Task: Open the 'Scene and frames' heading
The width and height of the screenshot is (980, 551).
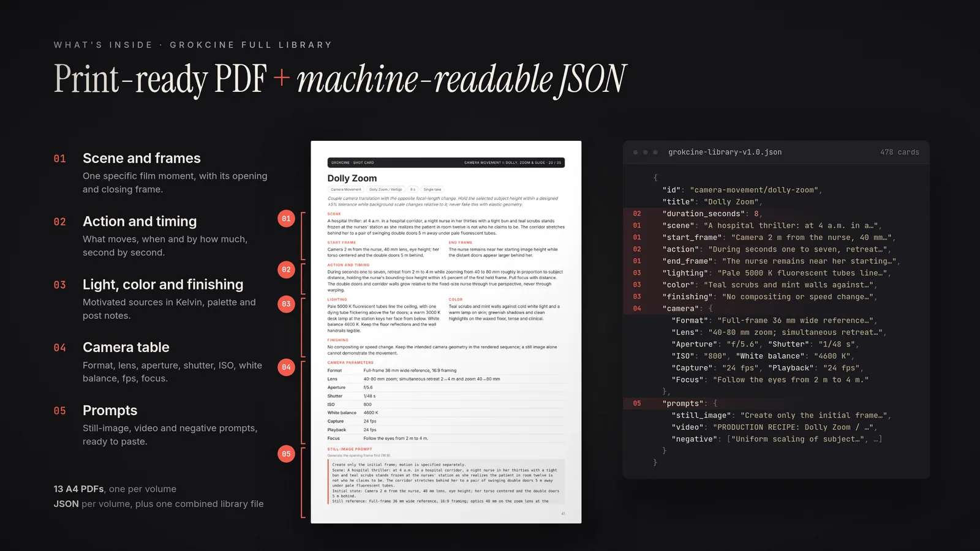Action: coord(141,158)
